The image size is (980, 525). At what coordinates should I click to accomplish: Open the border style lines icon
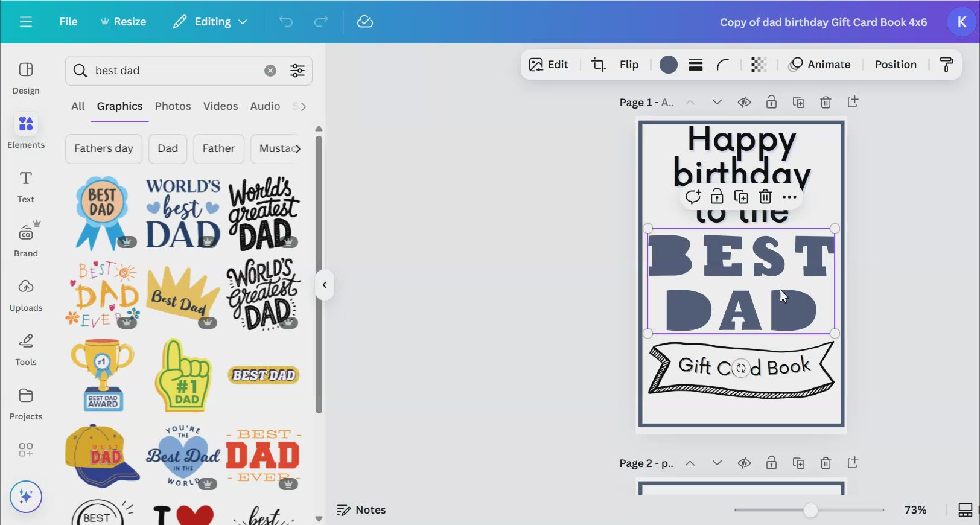click(696, 65)
